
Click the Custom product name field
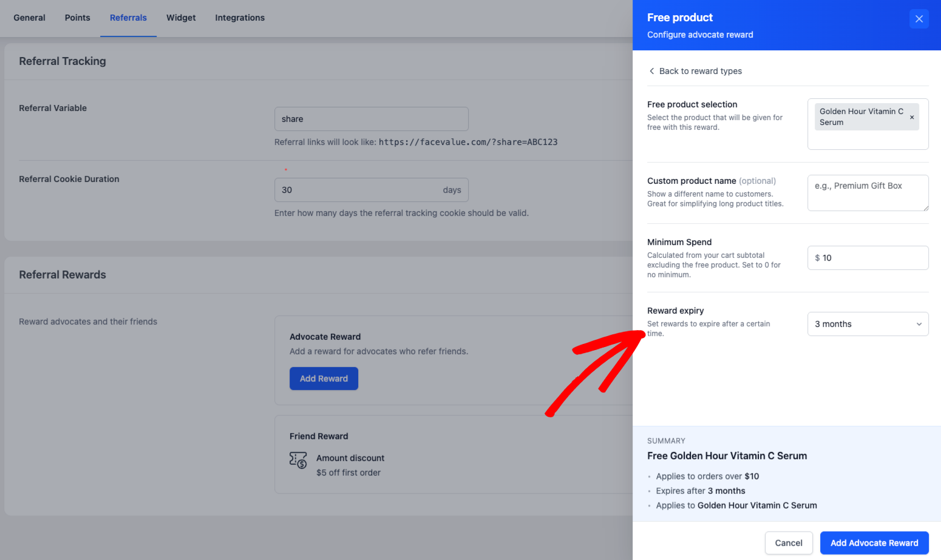867,193
